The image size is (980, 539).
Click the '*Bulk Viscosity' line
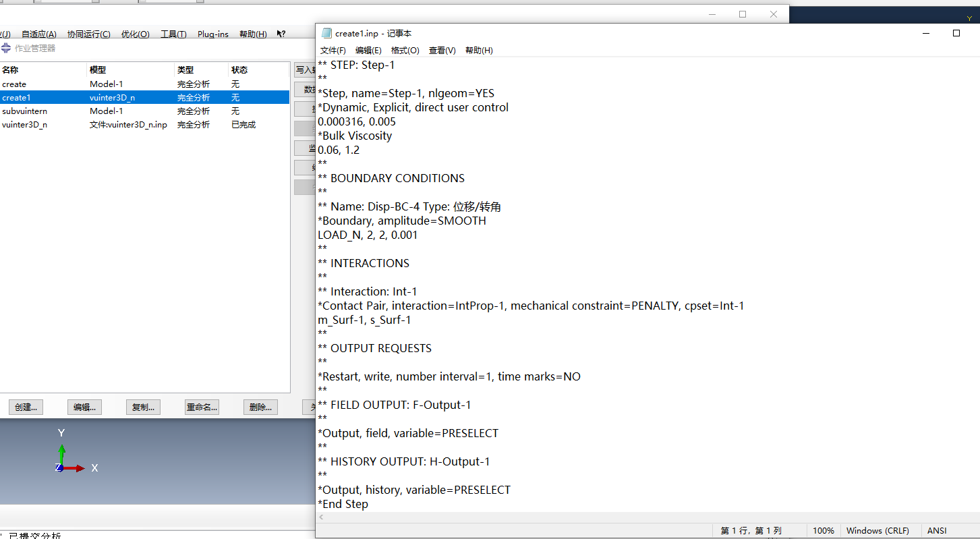[x=355, y=136]
